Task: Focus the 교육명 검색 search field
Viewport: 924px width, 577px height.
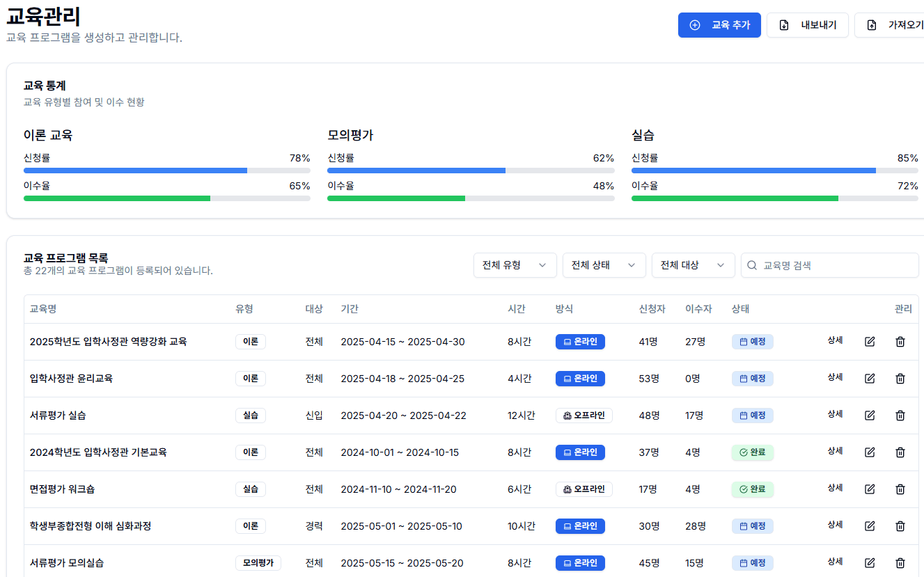Action: pyautogui.click(x=830, y=265)
